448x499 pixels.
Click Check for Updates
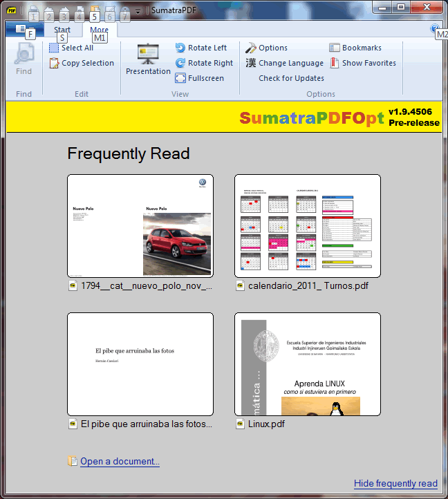click(x=291, y=78)
